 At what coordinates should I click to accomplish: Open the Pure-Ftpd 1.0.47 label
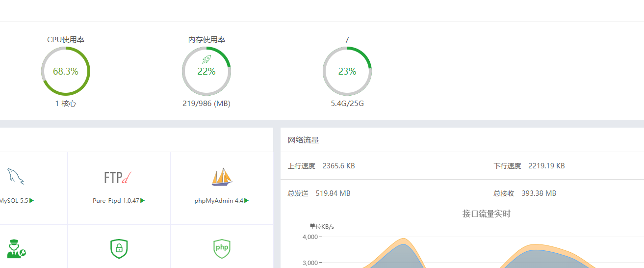[116, 201]
